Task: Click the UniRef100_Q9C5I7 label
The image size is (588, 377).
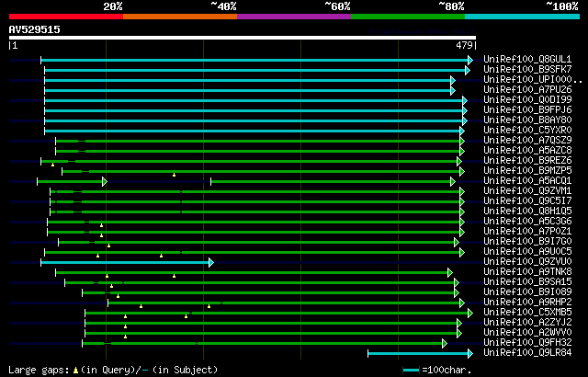Action: coord(527,201)
